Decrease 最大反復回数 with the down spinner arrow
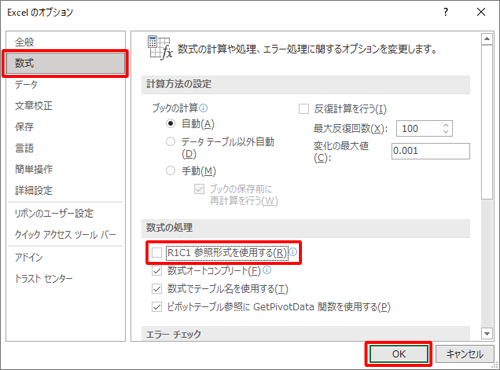The height and width of the screenshot is (370, 500). (446, 132)
